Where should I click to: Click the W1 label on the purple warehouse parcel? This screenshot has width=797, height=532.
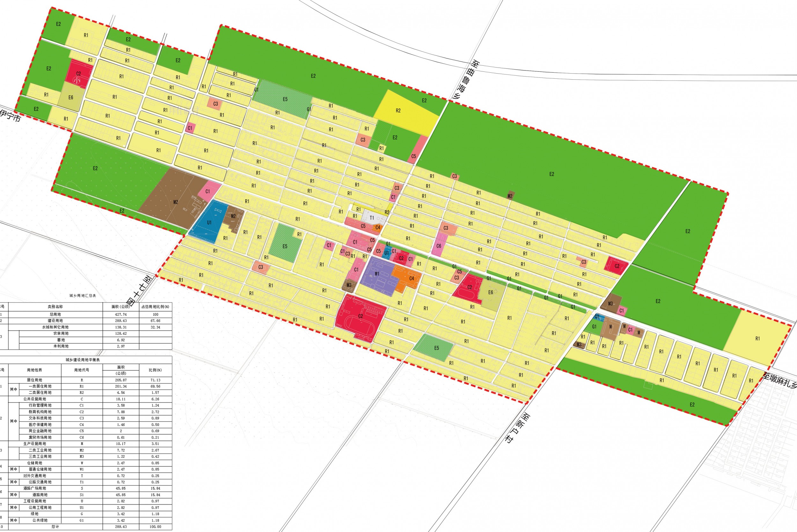pos(377,273)
